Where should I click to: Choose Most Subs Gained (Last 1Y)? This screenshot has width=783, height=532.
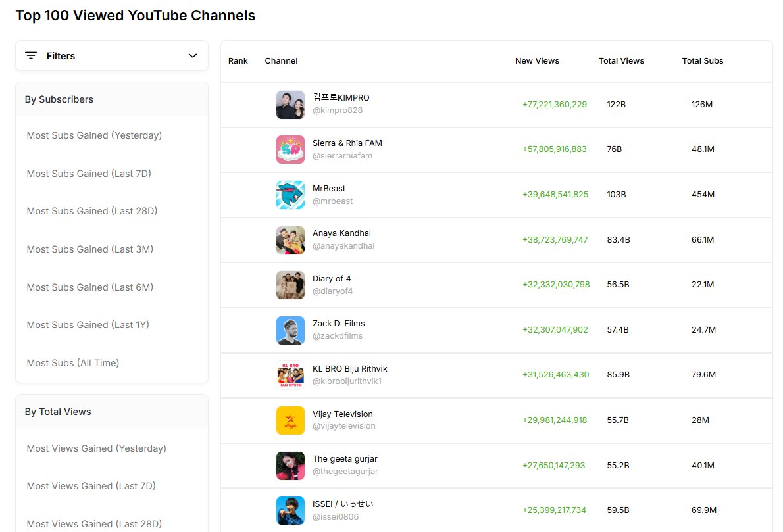88,325
